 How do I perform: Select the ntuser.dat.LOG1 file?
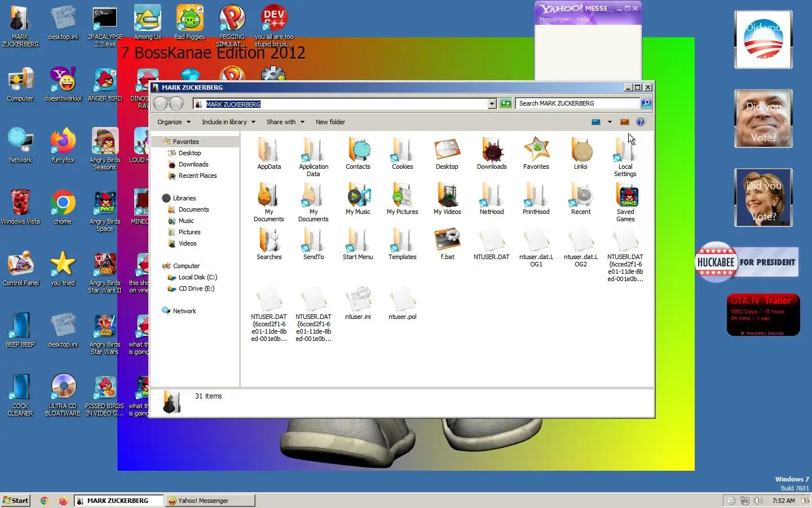click(536, 247)
